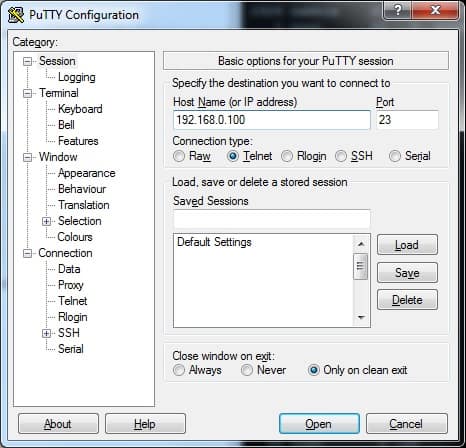Collapse the Connection category node

pyautogui.click(x=27, y=253)
